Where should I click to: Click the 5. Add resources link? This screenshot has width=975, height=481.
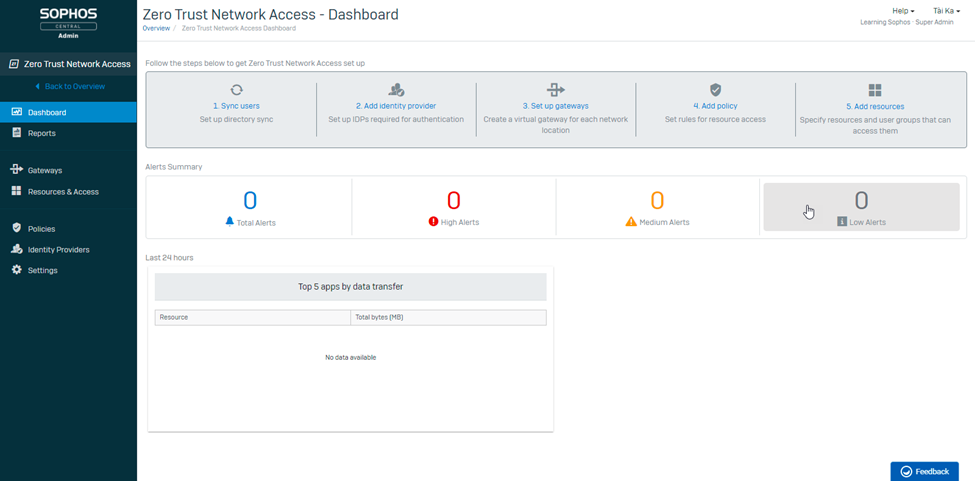coord(875,106)
